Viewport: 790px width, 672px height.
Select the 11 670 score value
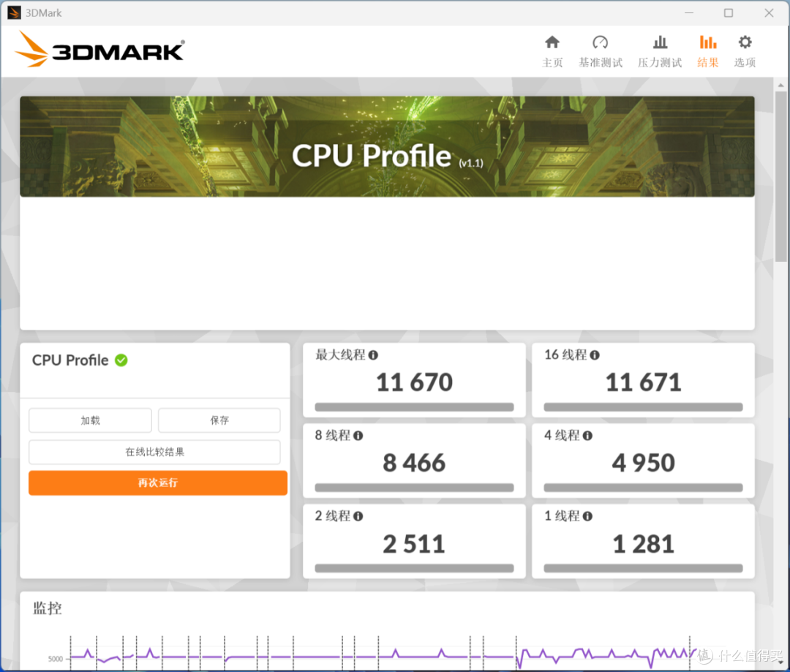pyautogui.click(x=414, y=382)
